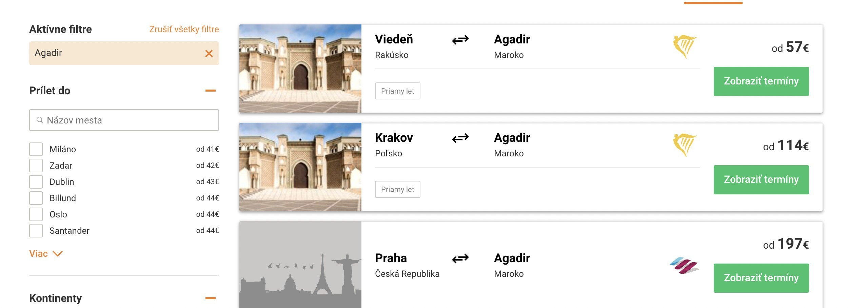Click the search magnifier in city field
Viewport: 868px width, 308px height.
coord(40,120)
